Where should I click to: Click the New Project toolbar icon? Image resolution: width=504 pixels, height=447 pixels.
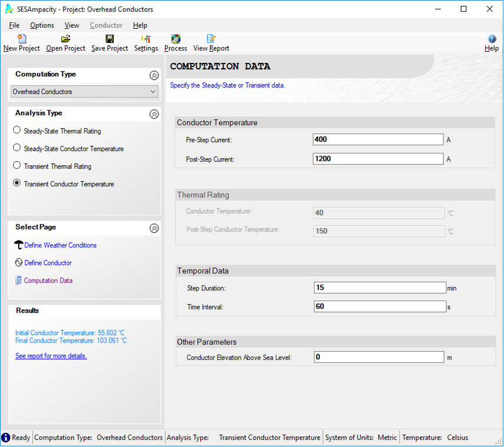(22, 39)
